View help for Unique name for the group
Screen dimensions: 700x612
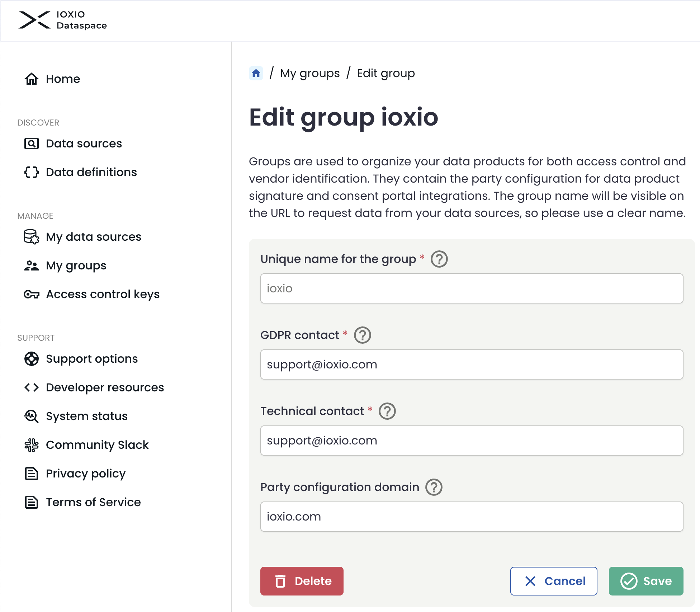(x=440, y=259)
